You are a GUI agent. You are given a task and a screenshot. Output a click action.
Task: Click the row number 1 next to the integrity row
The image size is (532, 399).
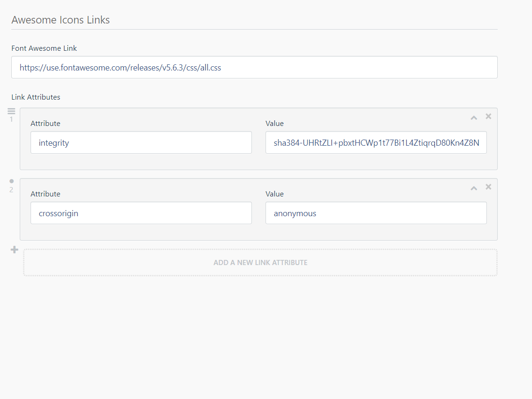11,119
